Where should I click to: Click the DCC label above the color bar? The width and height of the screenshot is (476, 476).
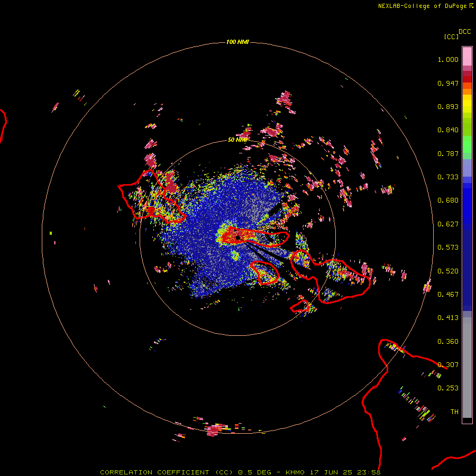pyautogui.click(x=465, y=32)
